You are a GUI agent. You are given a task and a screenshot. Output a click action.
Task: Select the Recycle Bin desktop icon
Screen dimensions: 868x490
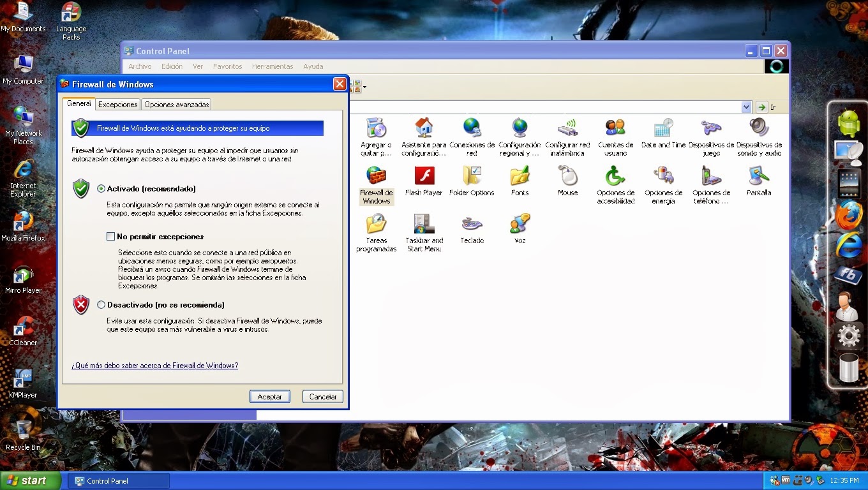pos(23,435)
